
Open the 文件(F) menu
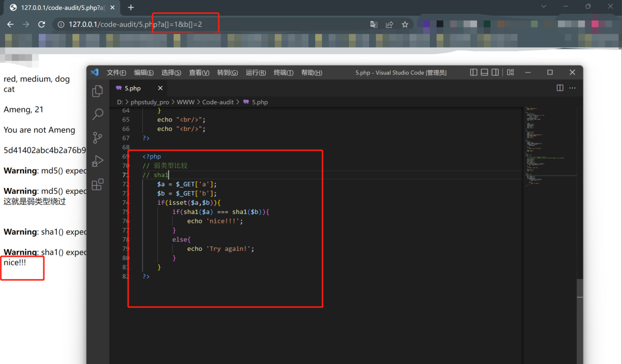coord(116,73)
